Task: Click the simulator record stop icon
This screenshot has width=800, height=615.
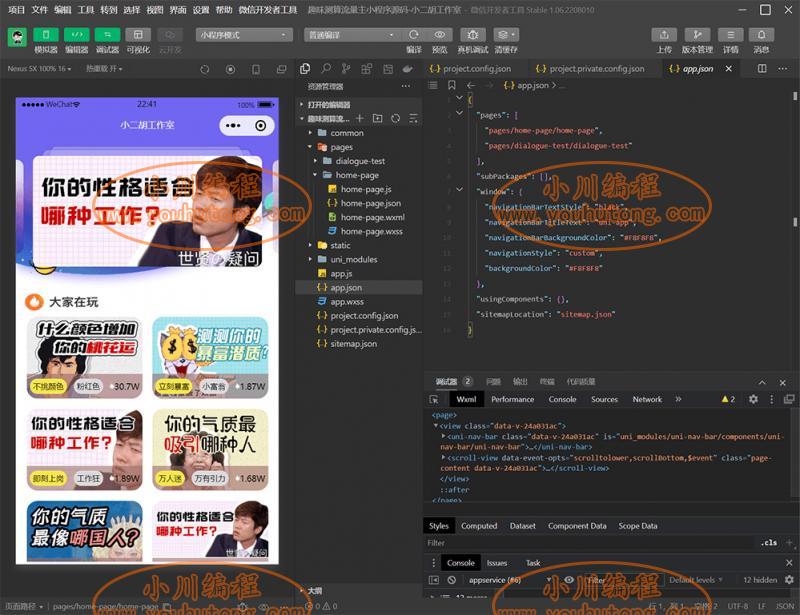Action: click(230, 69)
